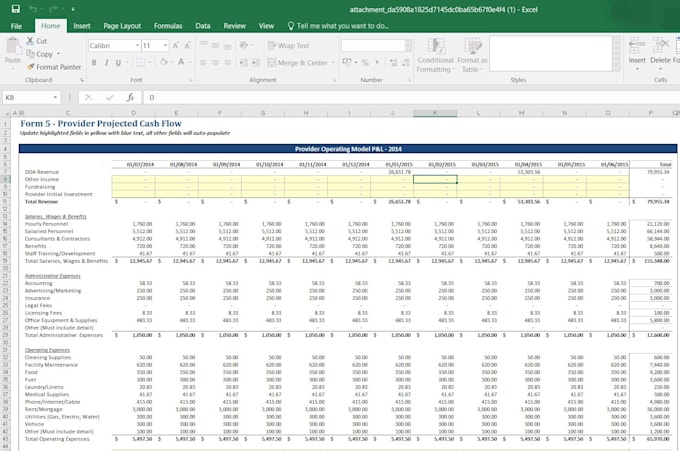Decrease font size with the smaller A
Image resolution: width=680 pixels, height=451 pixels.
(187, 46)
